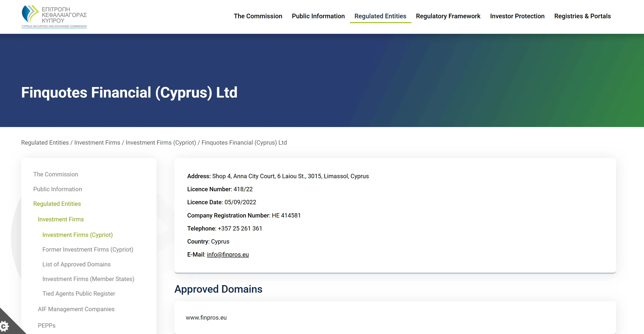Click the Finquotes Financial (Cyprus) Ltd page title
The image size is (644, 334).
point(129,93)
